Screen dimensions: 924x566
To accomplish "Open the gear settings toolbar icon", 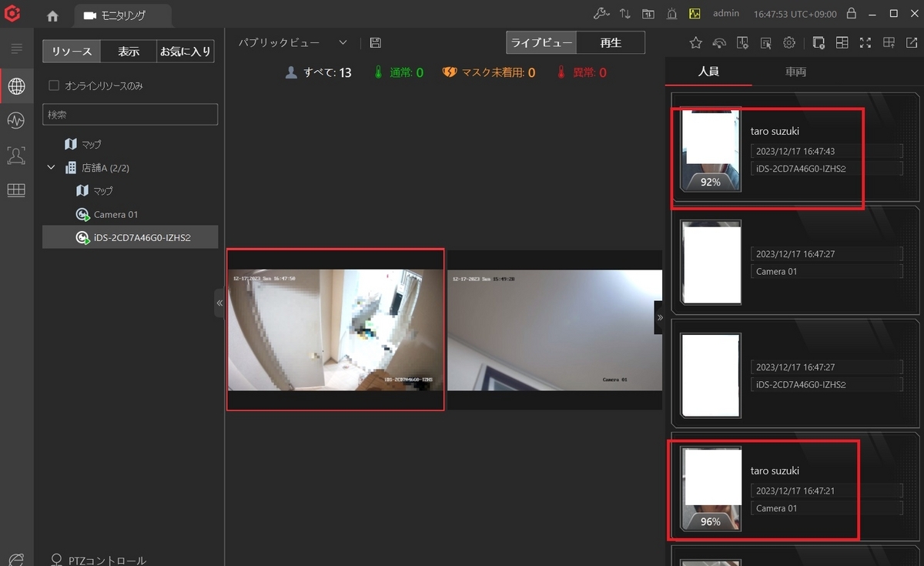I will pos(789,43).
